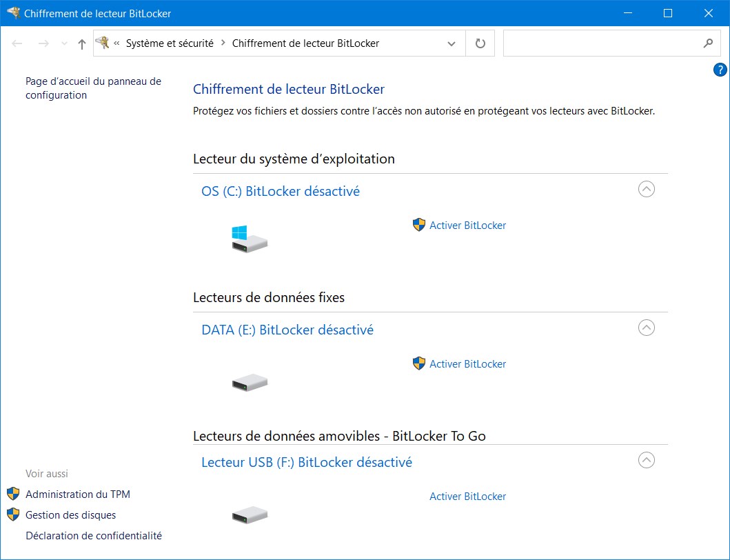This screenshot has height=560, width=730.
Task: Click the BitLocker keys icon in the address bar
Action: pos(102,43)
